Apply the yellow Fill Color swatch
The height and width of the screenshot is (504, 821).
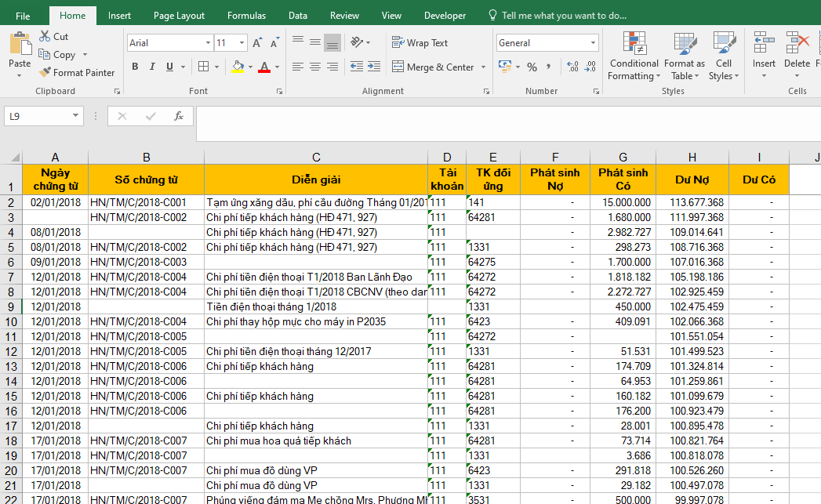[x=238, y=67]
